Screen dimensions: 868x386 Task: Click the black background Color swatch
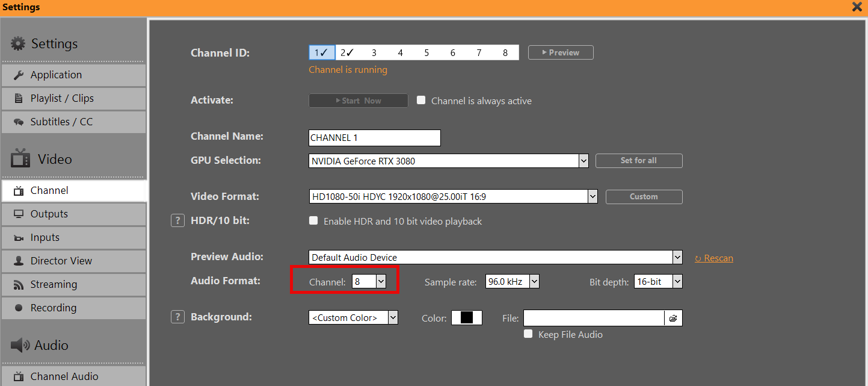[x=467, y=318]
